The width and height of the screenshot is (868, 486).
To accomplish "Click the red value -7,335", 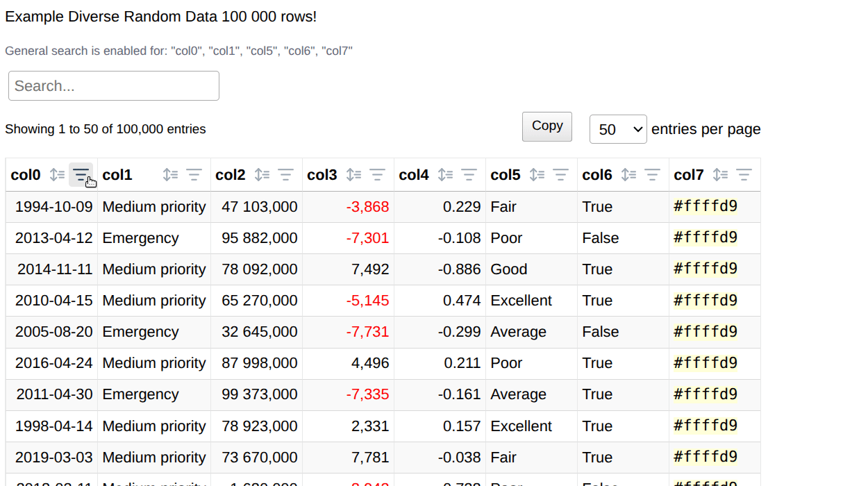I will (x=367, y=394).
